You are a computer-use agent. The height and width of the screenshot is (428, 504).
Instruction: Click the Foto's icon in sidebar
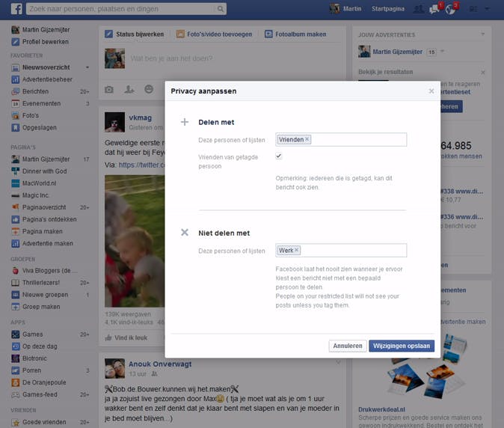click(15, 115)
